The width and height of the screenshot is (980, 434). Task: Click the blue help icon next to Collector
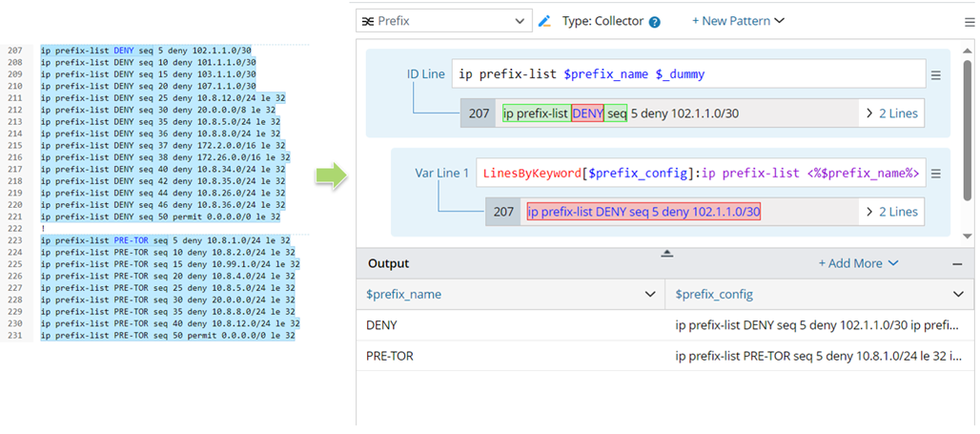click(655, 22)
